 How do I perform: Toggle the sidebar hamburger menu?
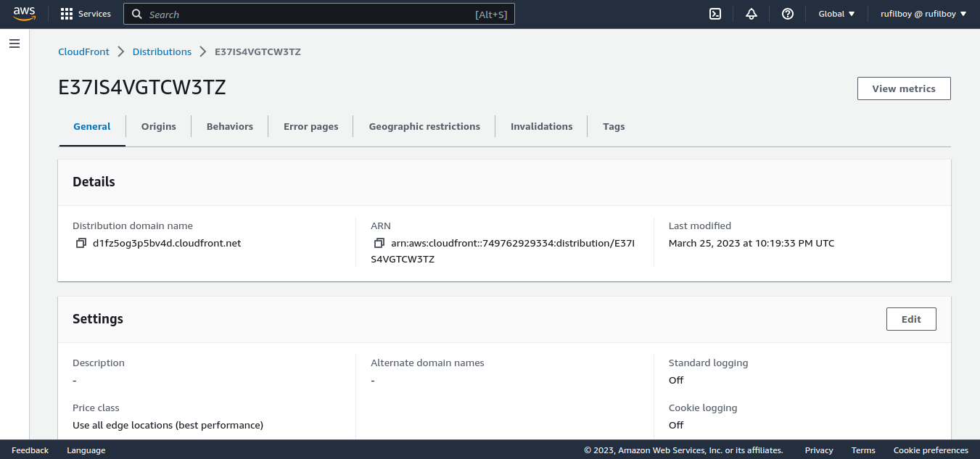tap(14, 44)
